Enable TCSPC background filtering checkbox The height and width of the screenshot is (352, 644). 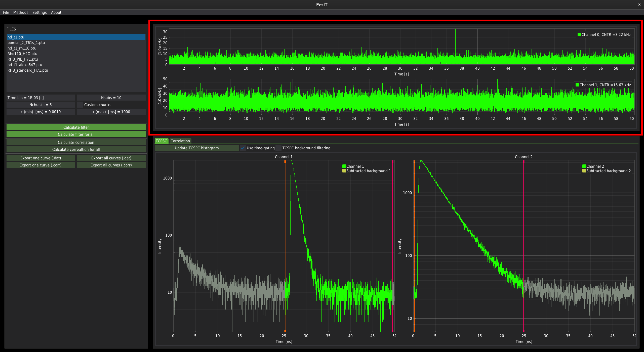(278, 148)
